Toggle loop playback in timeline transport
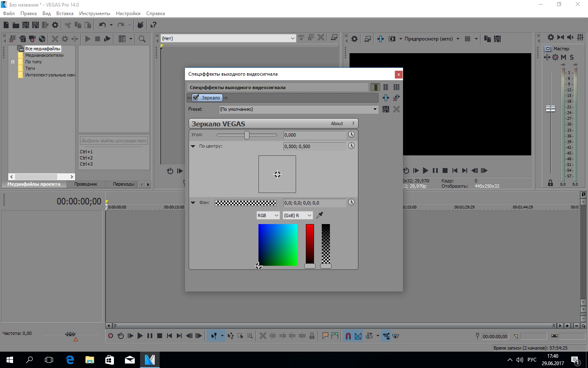588x368 pixels. 120,336
